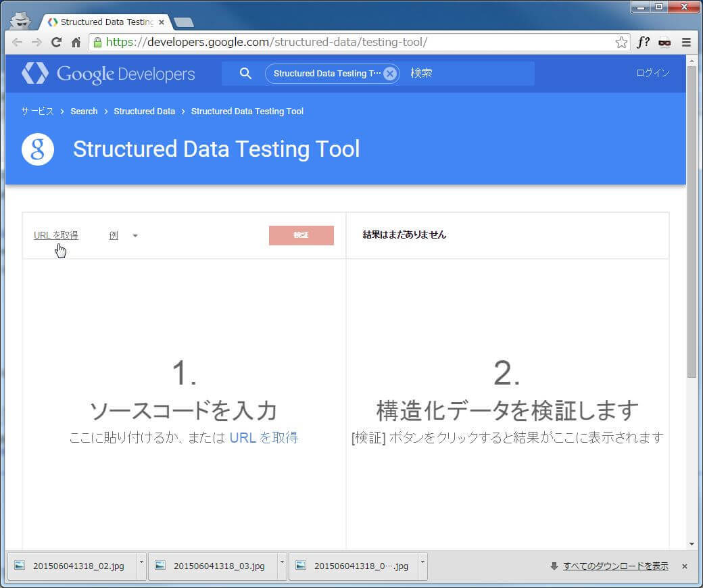This screenshot has width=703, height=588.
Task: Click the round blue g product icon
Action: (38, 149)
